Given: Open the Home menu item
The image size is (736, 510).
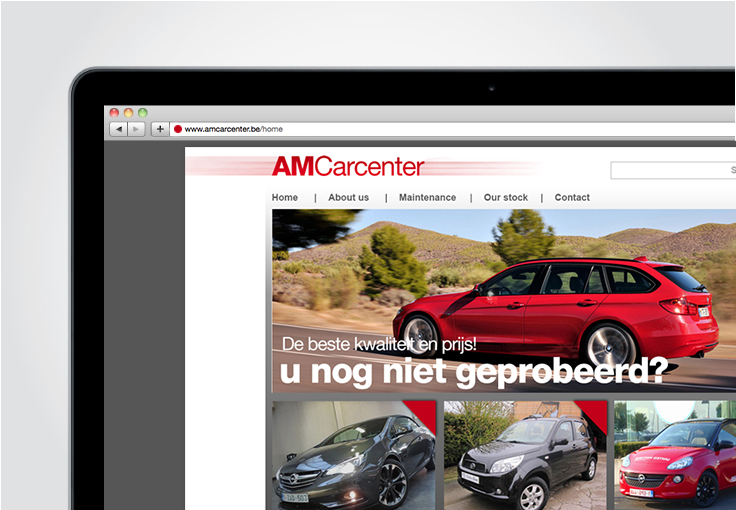Looking at the screenshot, I should pyautogui.click(x=284, y=198).
